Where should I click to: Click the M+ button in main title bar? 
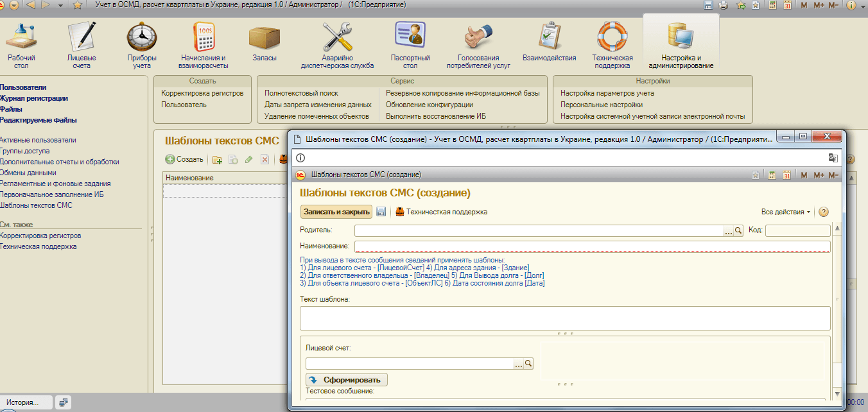819,5
